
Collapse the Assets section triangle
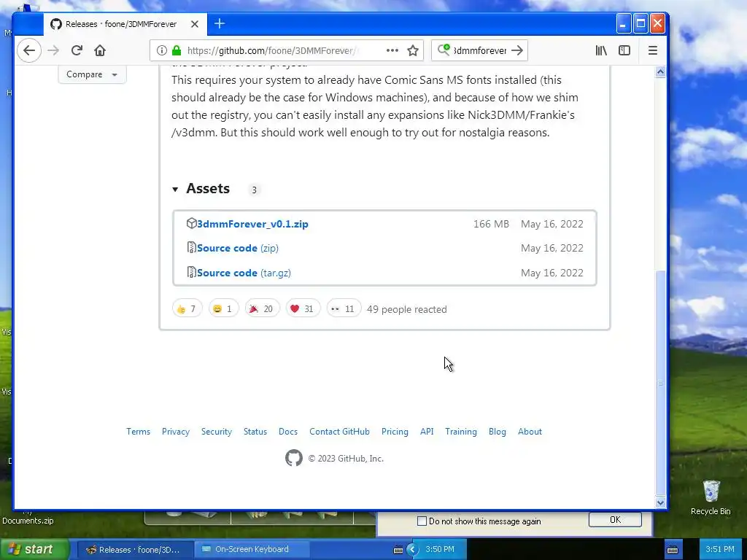[175, 190]
